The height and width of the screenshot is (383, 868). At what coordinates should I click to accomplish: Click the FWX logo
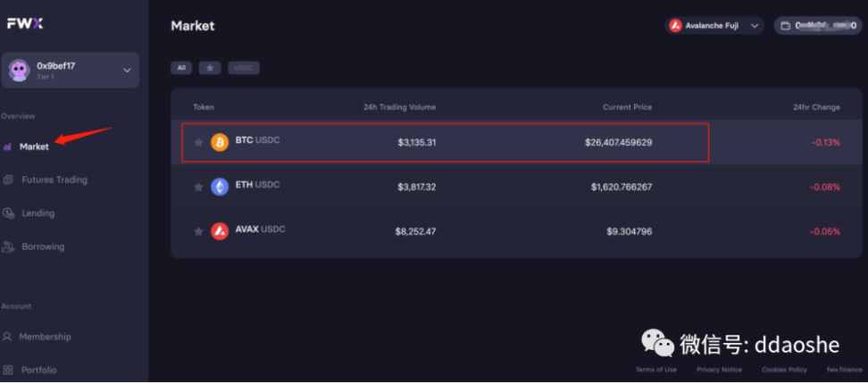24,24
